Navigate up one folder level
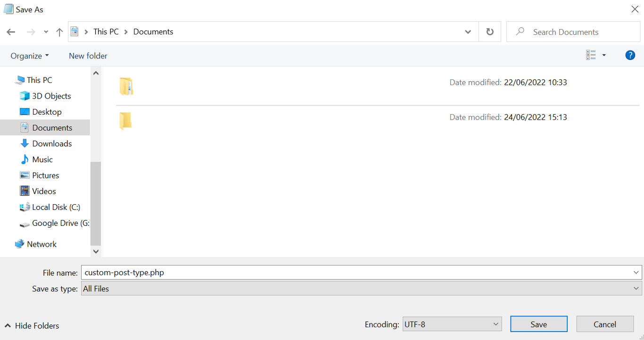Image resolution: width=644 pixels, height=340 pixels. 59,32
